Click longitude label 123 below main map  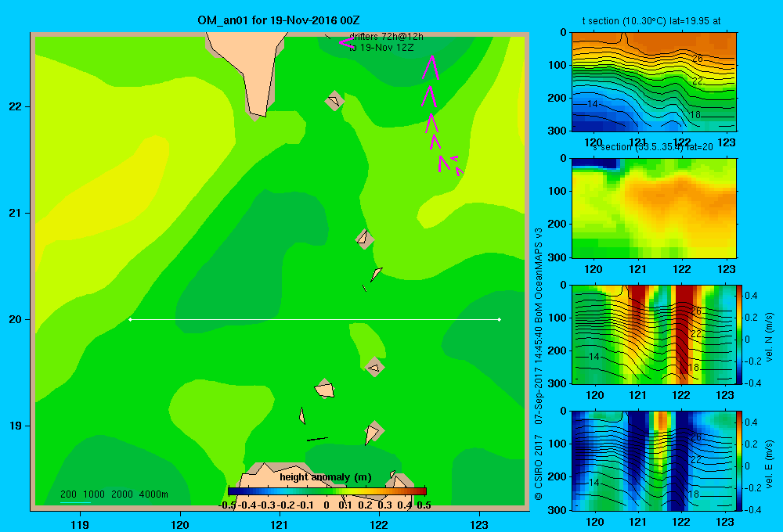479,524
